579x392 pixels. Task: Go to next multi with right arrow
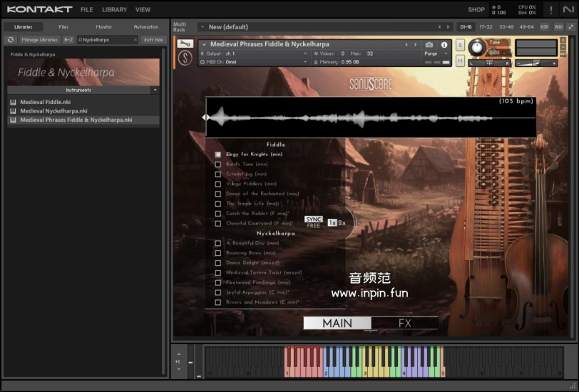click(449, 27)
